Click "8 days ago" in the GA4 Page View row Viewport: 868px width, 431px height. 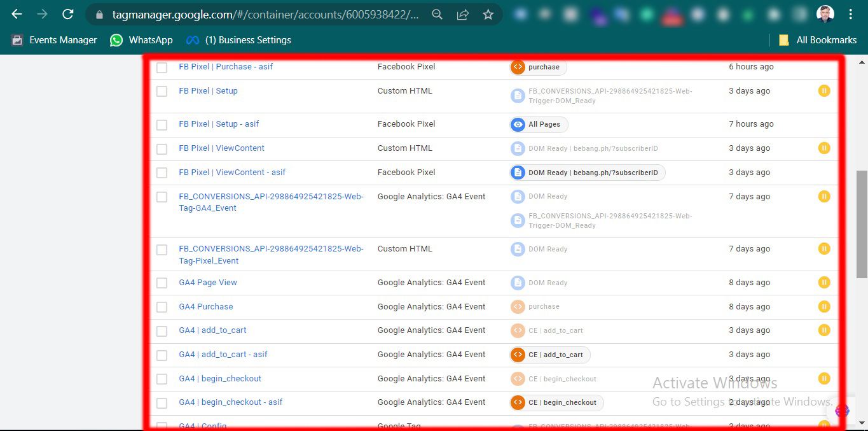click(749, 283)
